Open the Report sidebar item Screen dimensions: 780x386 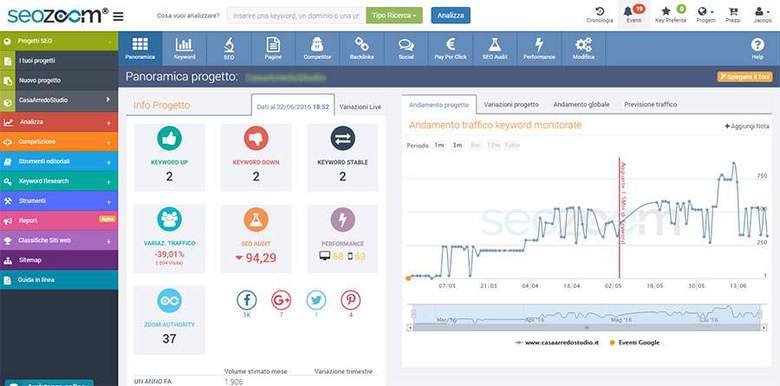(x=59, y=220)
